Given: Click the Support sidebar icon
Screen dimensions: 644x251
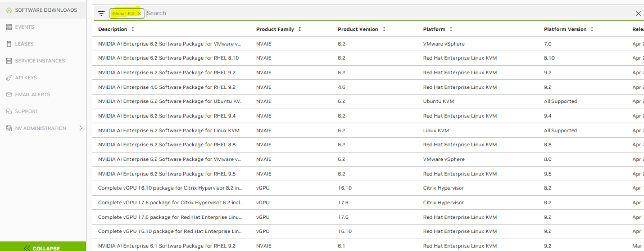Looking at the screenshot, I should click(x=8, y=111).
